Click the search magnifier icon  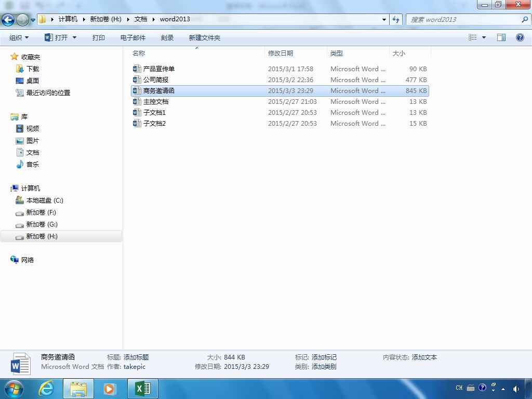(525, 19)
